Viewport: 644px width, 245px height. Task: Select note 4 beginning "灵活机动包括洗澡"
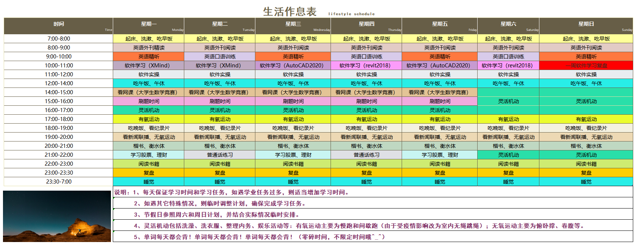point(373,226)
